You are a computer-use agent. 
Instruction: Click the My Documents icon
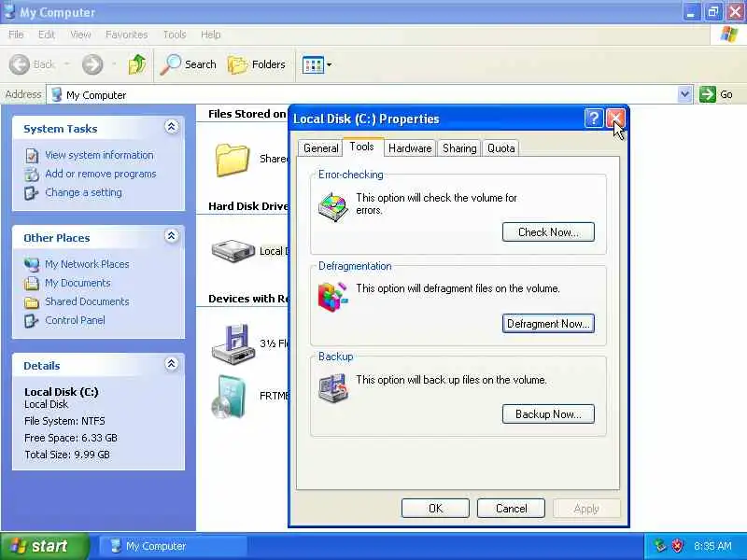tap(32, 284)
